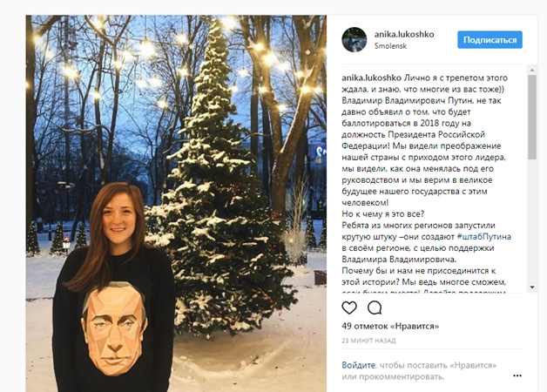Click the comment speech bubble icon

[x=375, y=308]
